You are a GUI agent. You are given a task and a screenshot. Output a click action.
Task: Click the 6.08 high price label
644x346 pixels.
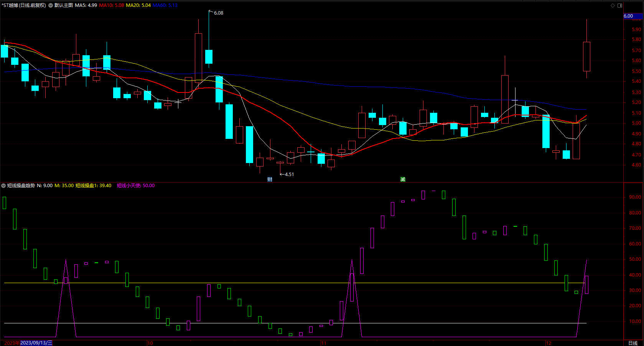pos(219,13)
